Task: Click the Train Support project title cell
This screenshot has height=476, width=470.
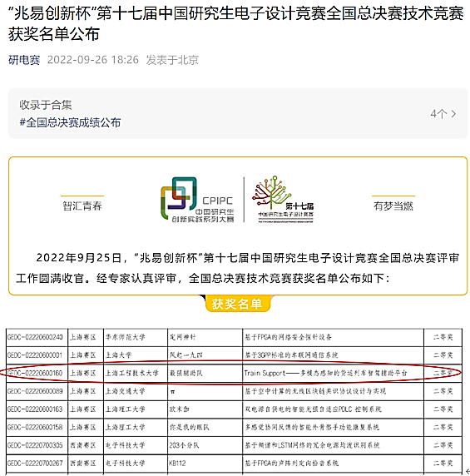Action: 333,373
